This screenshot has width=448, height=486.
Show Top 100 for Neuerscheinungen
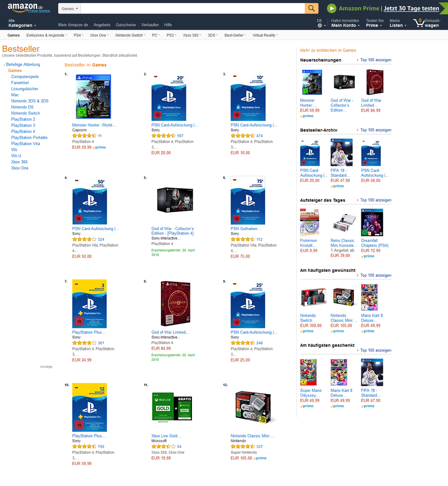click(375, 60)
